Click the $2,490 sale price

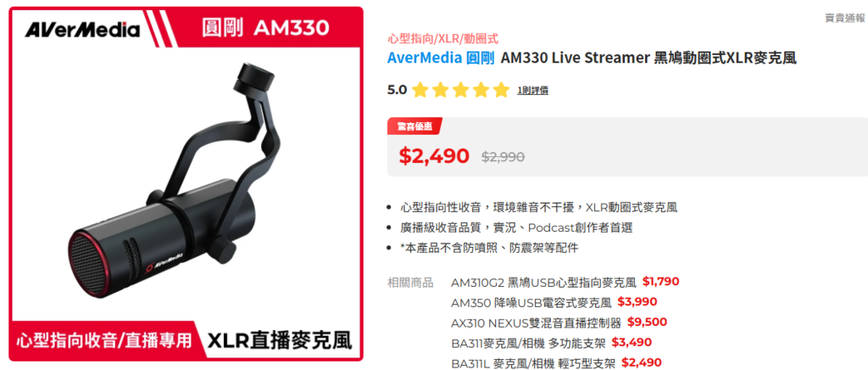(x=434, y=156)
